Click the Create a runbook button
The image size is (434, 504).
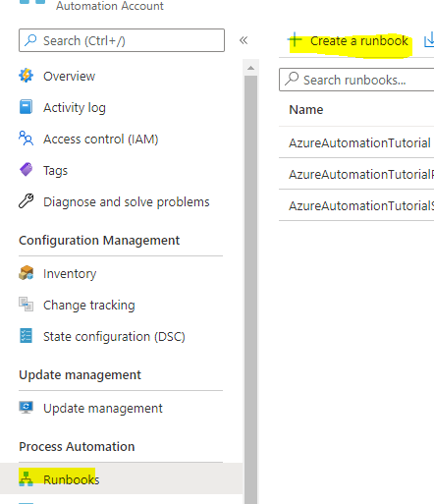349,41
